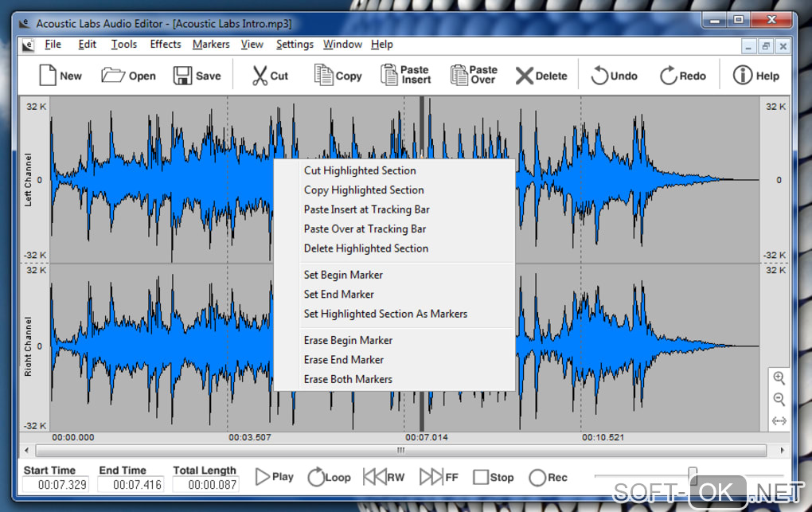This screenshot has height=512, width=812.
Task: Click the End Time field
Action: pyautogui.click(x=131, y=485)
